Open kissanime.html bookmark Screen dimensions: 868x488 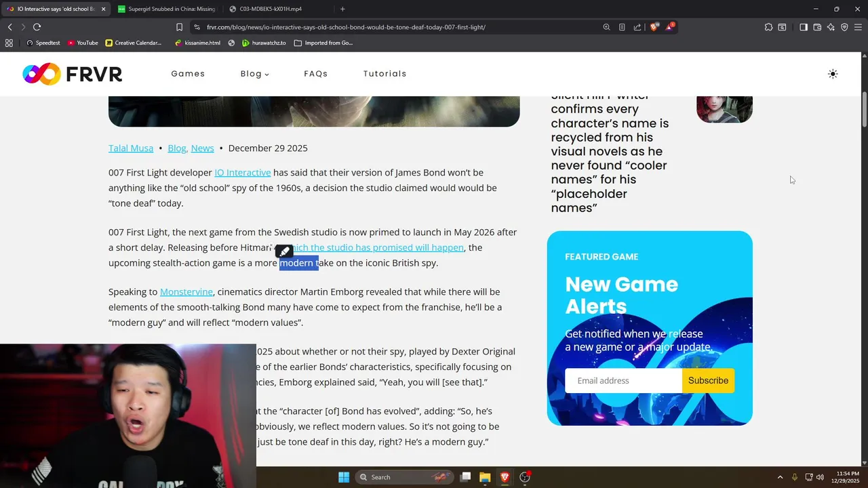point(197,43)
